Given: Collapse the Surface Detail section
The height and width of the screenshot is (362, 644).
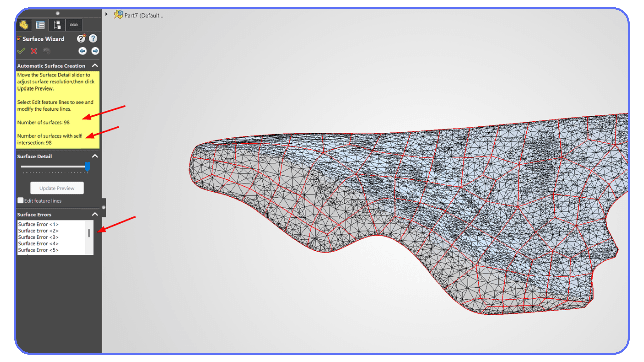Looking at the screenshot, I should click(95, 156).
